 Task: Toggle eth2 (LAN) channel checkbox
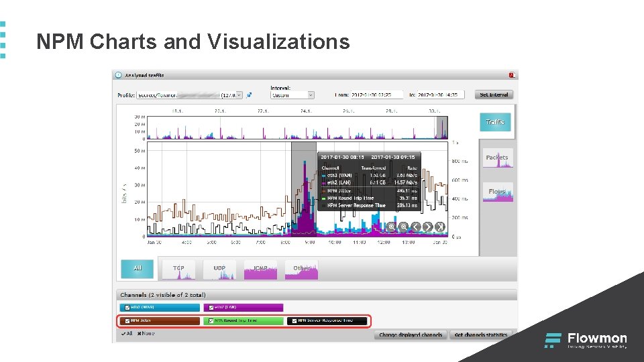(211, 308)
